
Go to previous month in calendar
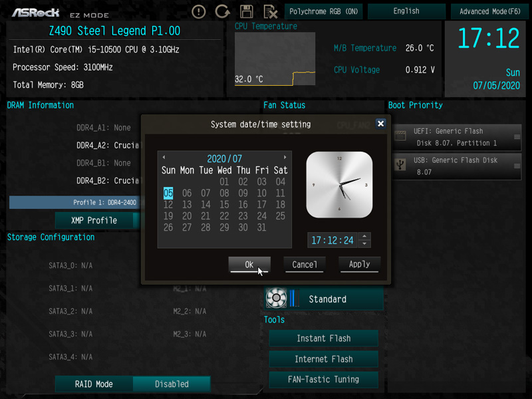[x=164, y=157]
